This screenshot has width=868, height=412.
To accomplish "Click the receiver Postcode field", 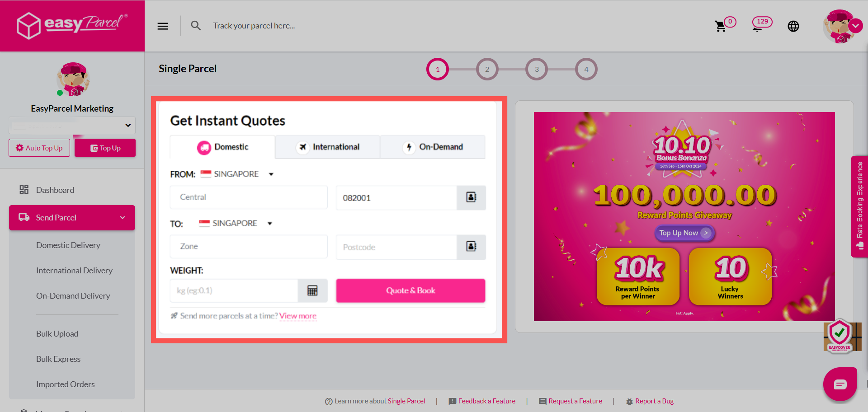I will [396, 247].
